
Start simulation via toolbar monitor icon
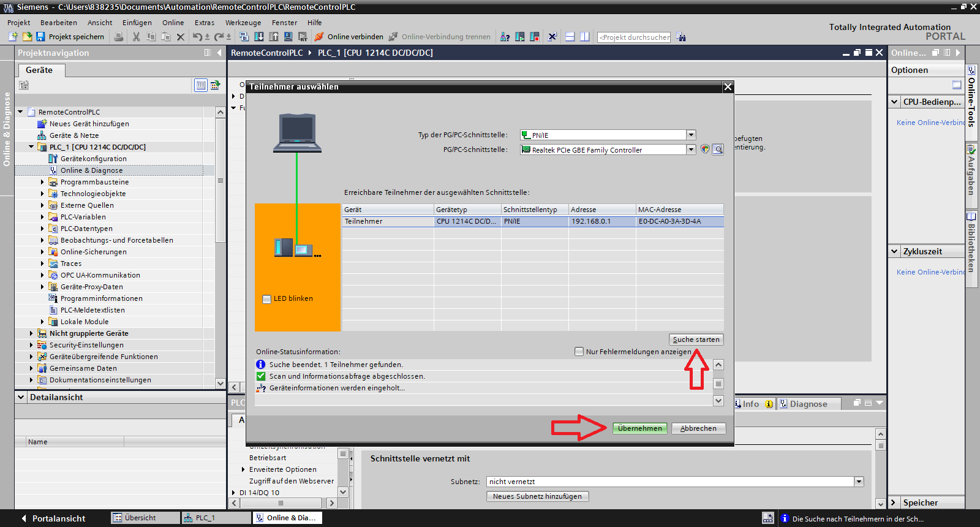288,37
